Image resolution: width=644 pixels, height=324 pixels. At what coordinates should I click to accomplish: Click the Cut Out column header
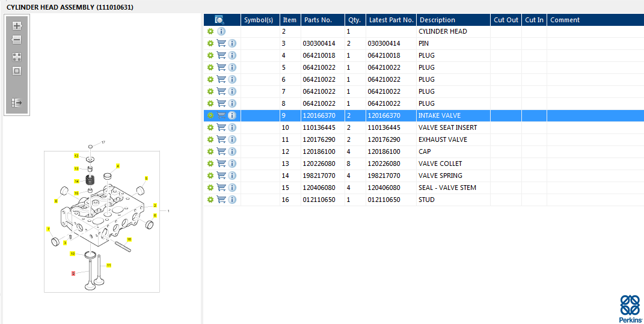[506, 20]
